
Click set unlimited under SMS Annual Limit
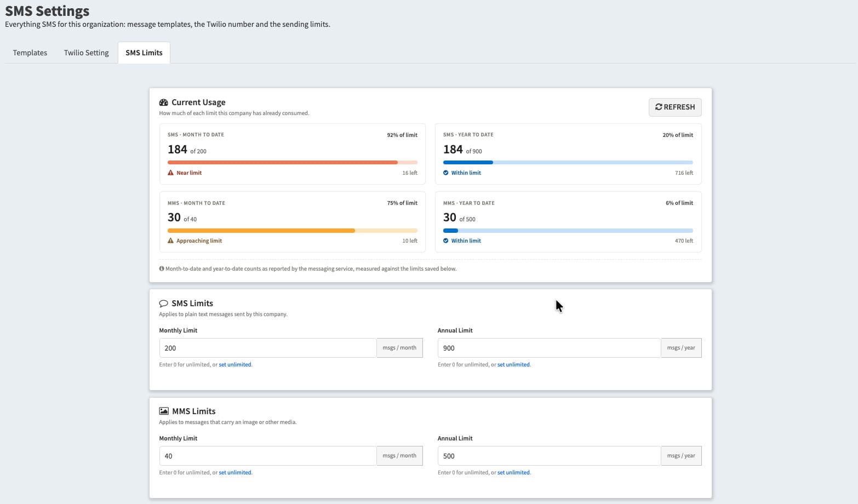click(x=513, y=364)
